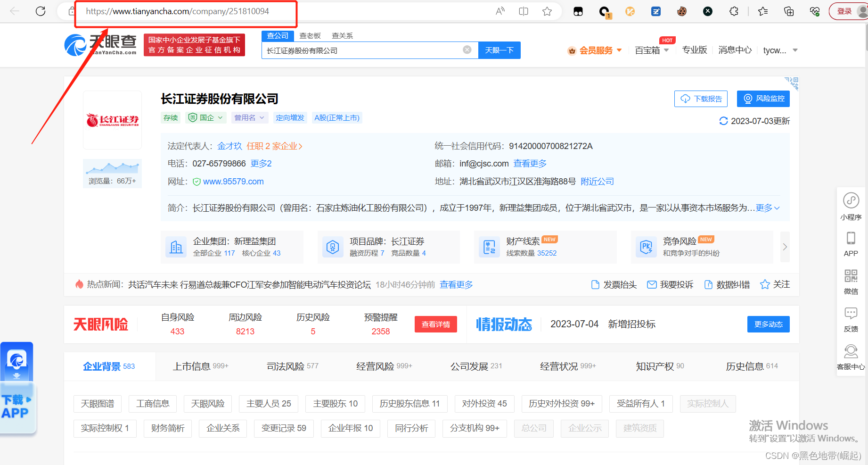
Task: Open the 经营风险 tab
Action: [384, 366]
